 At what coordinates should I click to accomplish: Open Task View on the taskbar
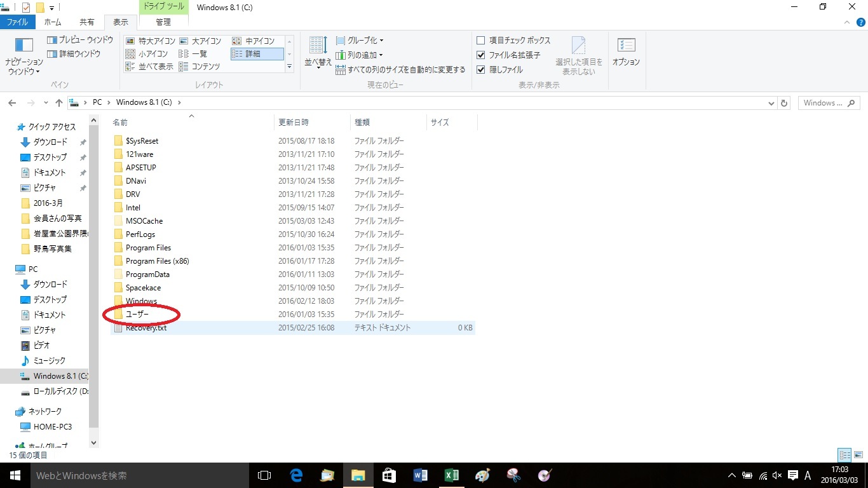tap(264, 475)
